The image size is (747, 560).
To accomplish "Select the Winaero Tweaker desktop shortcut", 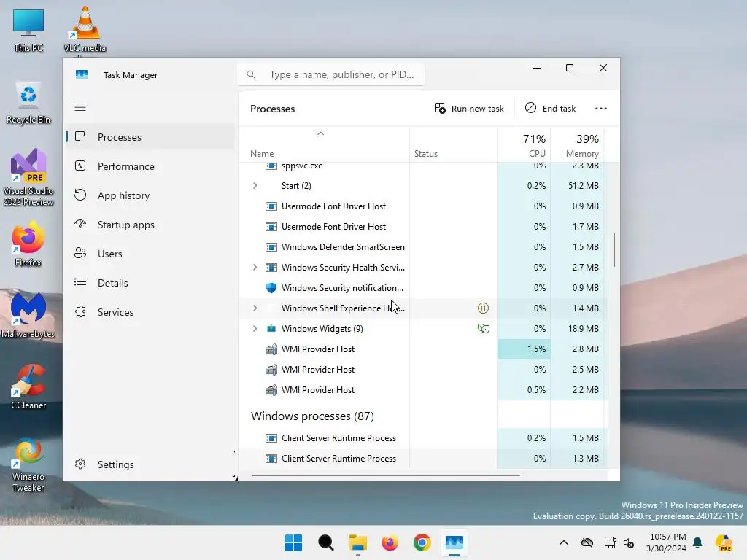I will coord(28,464).
